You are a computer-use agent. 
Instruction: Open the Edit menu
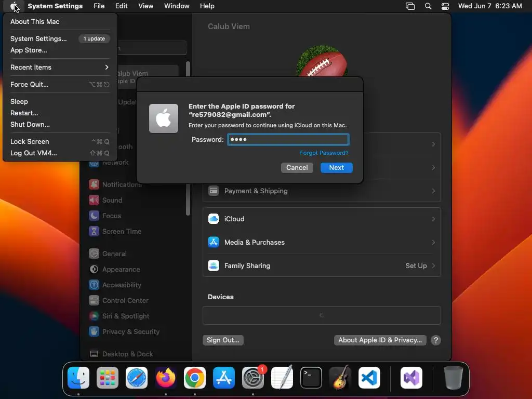tap(121, 6)
